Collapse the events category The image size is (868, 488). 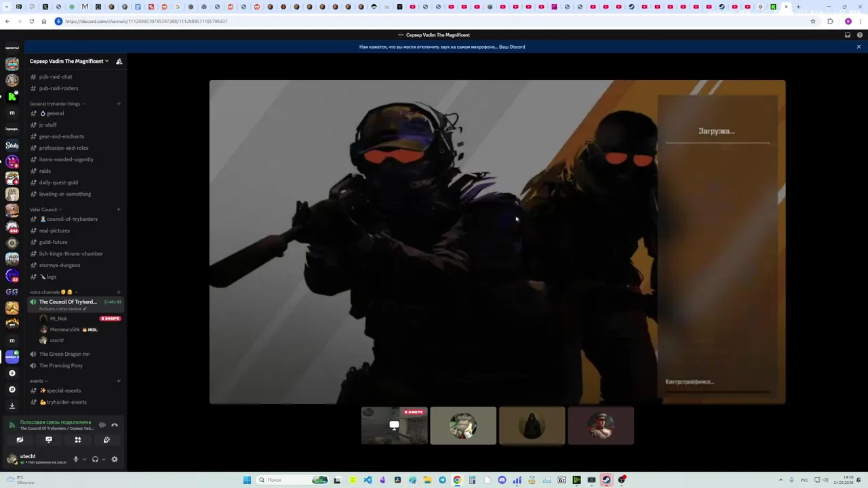[38, 381]
